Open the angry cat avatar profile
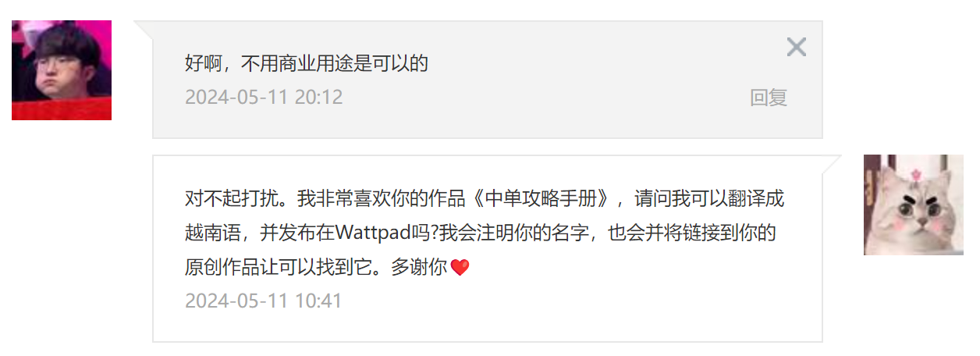Image resolution: width=980 pixels, height=356 pixels. 914,205
